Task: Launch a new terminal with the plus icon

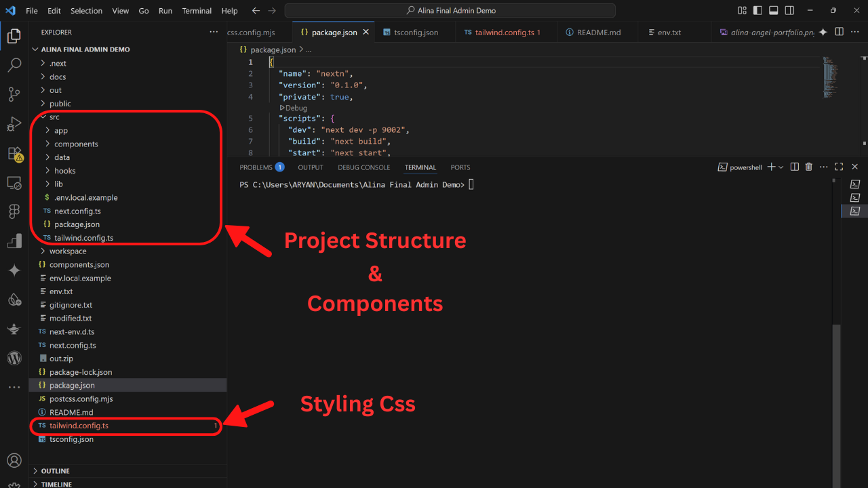Action: pyautogui.click(x=770, y=167)
